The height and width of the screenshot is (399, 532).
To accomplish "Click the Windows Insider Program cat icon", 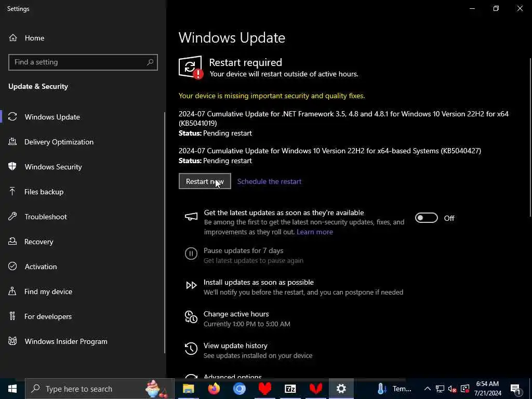I will pyautogui.click(x=12, y=341).
